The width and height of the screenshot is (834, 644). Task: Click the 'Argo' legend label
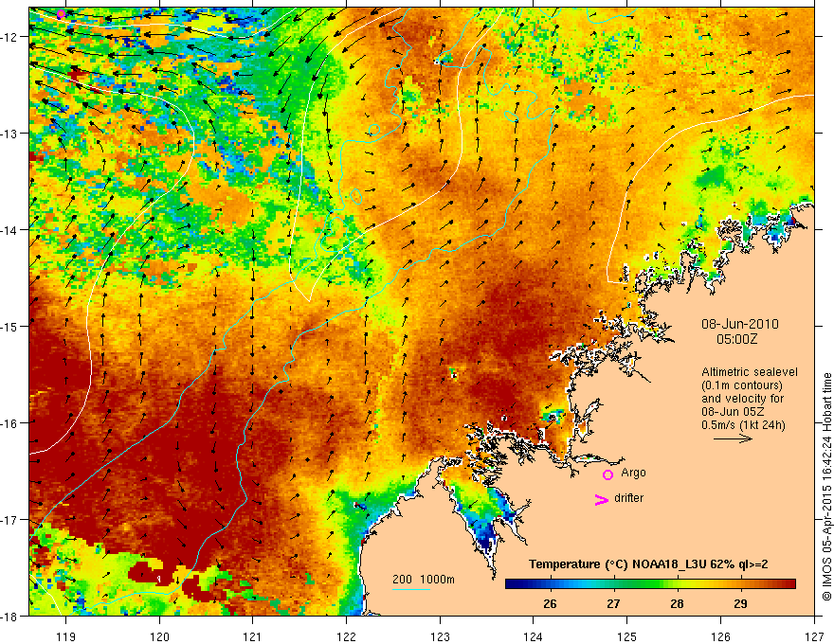(633, 473)
